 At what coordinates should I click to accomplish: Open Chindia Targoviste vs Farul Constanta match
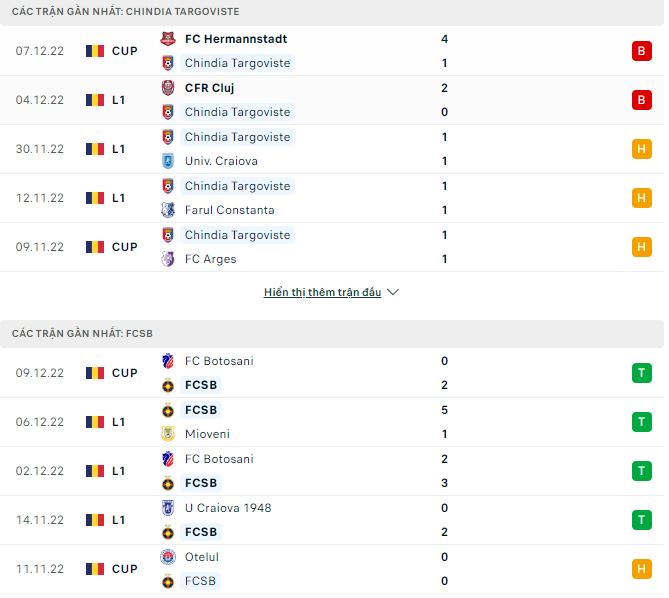400,198
